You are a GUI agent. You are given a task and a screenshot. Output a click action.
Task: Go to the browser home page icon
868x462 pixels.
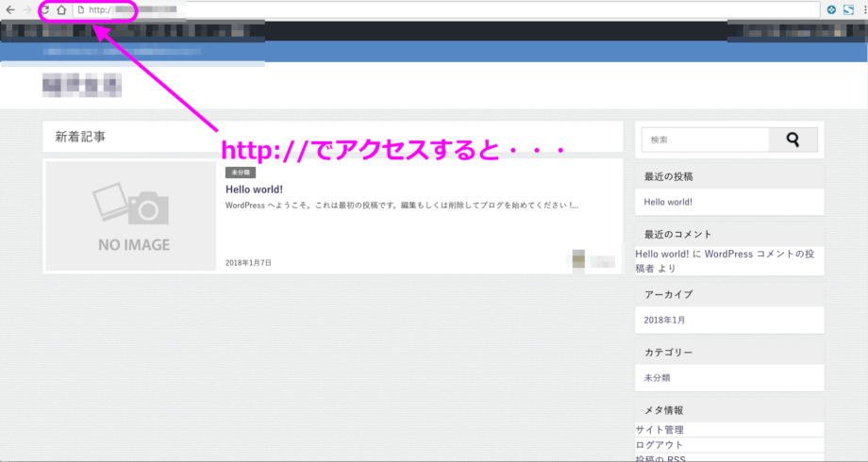61,9
